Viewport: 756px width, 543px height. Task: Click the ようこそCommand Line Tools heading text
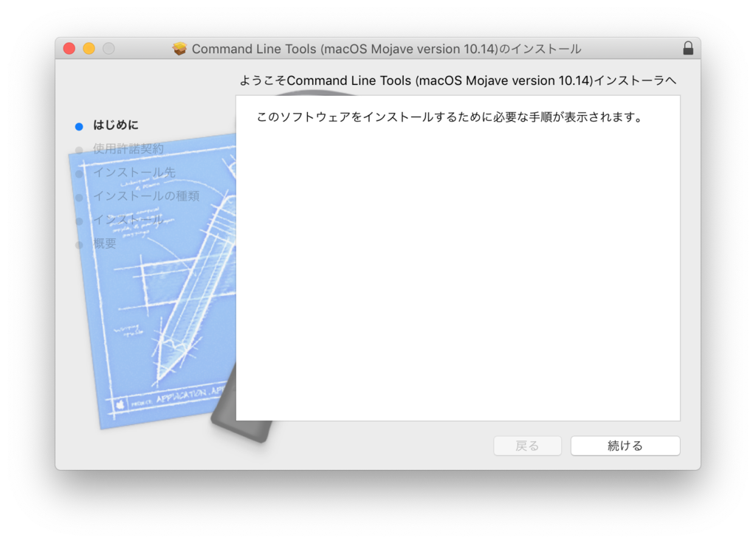click(458, 80)
